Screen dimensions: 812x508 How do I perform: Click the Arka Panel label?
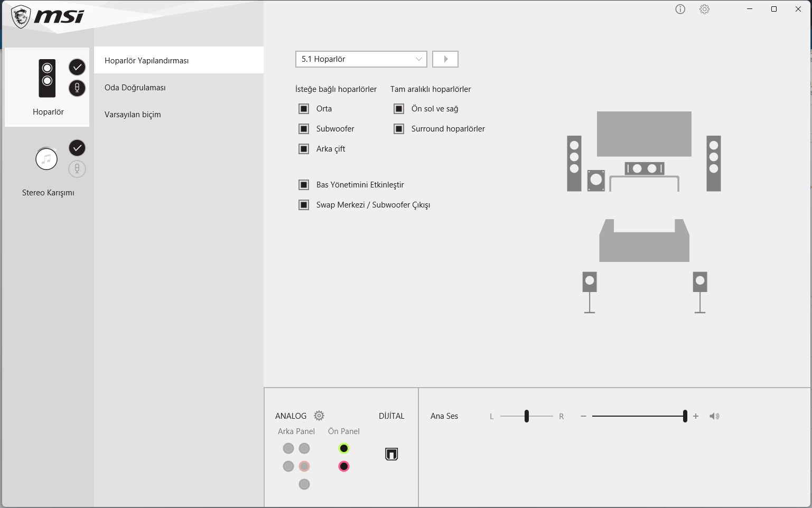click(296, 431)
